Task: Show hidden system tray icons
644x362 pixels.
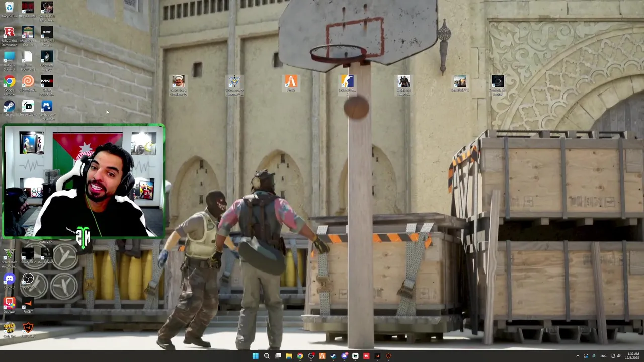Action: [578, 356]
